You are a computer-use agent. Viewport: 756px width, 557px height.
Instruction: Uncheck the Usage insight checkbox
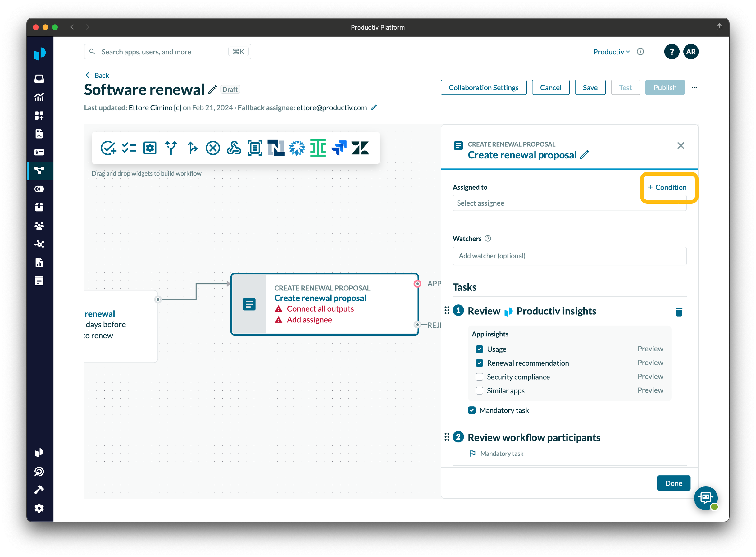click(x=479, y=349)
